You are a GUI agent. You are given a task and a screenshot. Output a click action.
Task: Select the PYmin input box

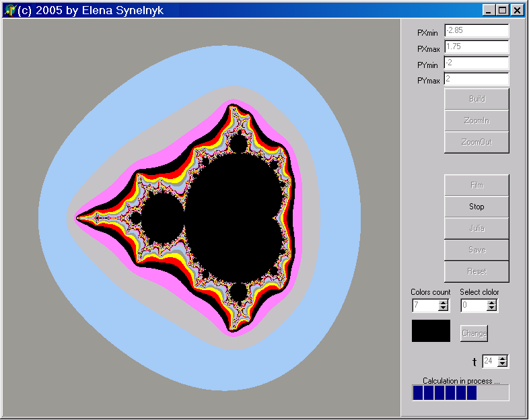(476, 63)
